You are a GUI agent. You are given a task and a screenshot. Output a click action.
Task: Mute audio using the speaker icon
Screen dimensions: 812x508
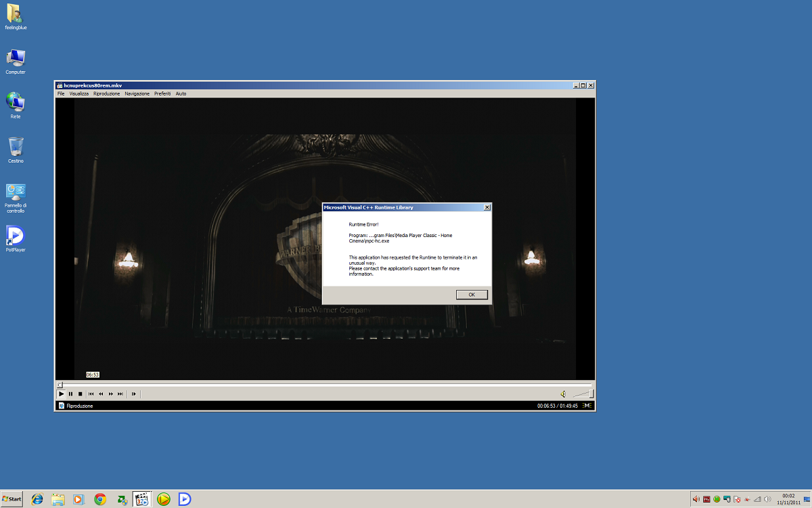click(563, 394)
